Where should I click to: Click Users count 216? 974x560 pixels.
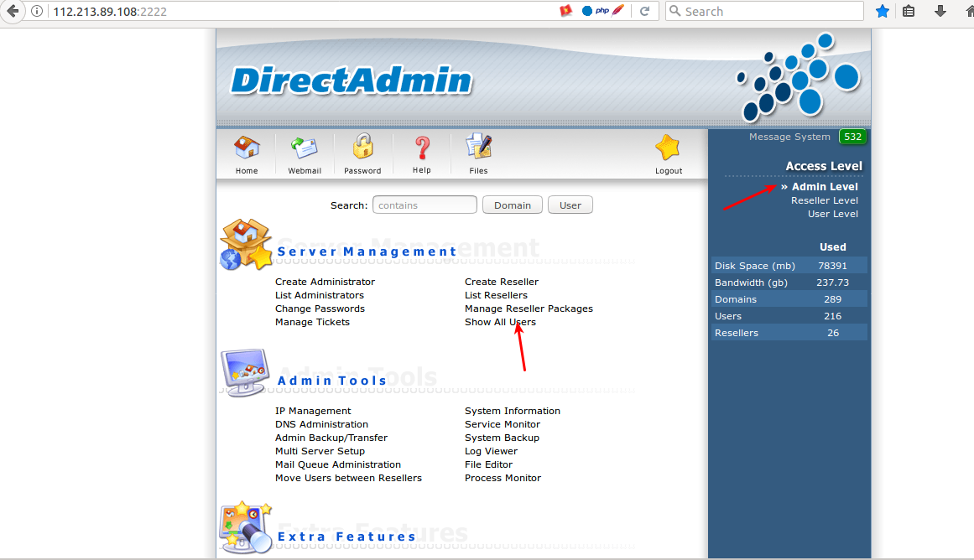pos(832,316)
